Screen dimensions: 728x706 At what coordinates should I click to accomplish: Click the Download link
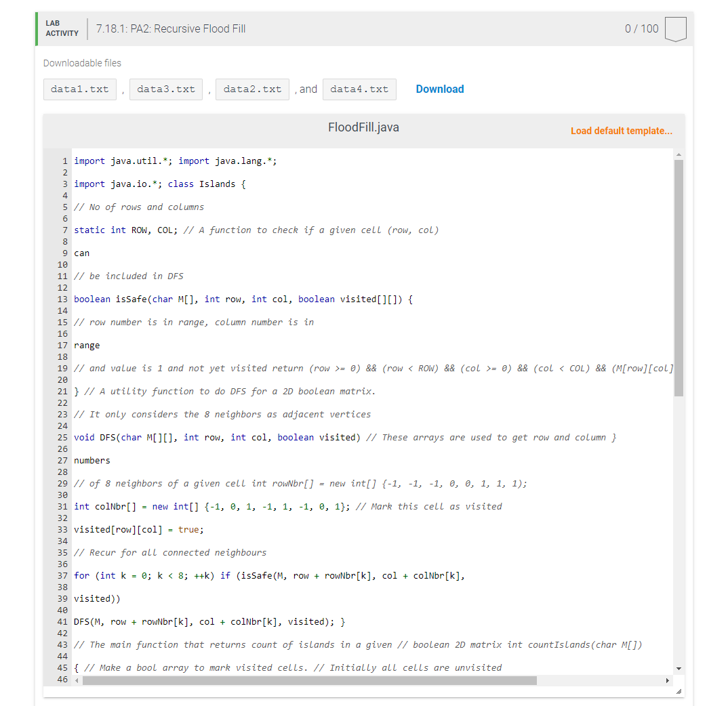[x=440, y=89]
